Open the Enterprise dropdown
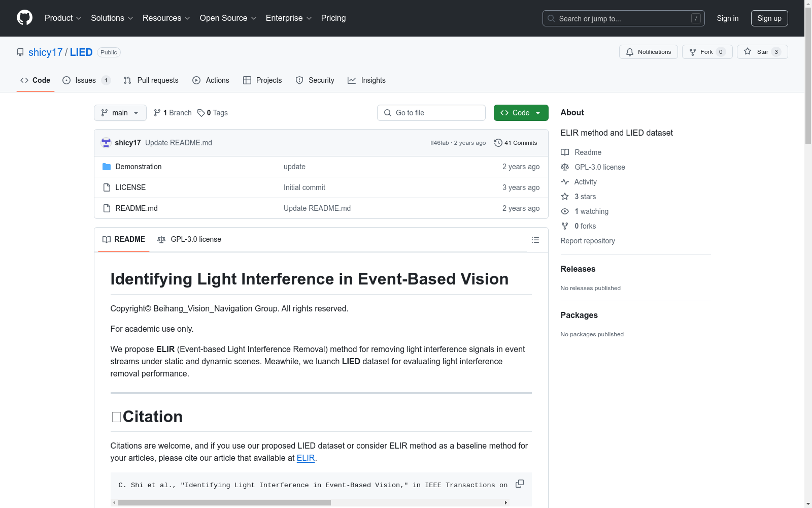This screenshot has height=508, width=812. [289, 18]
